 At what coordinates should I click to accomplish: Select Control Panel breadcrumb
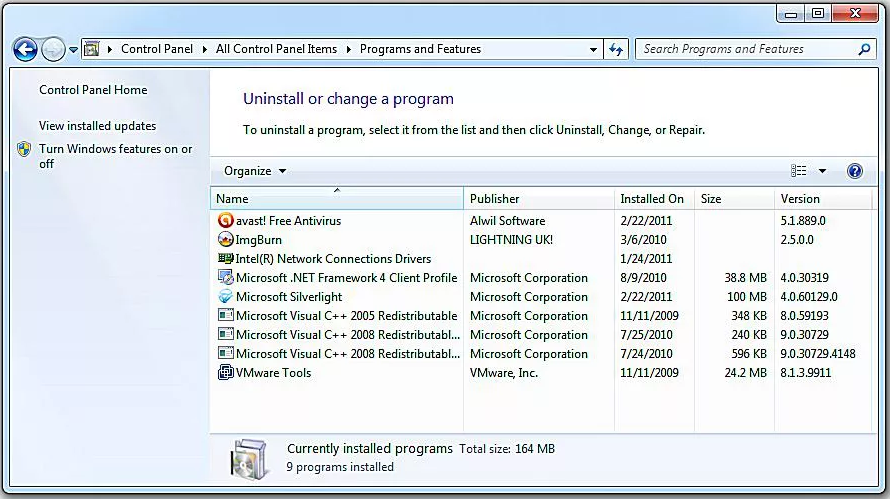pos(157,49)
